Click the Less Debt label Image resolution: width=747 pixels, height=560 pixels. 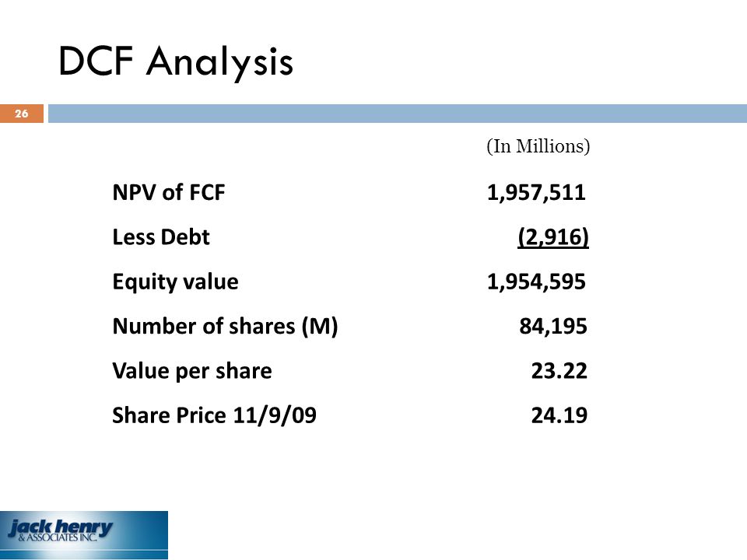pyautogui.click(x=161, y=237)
